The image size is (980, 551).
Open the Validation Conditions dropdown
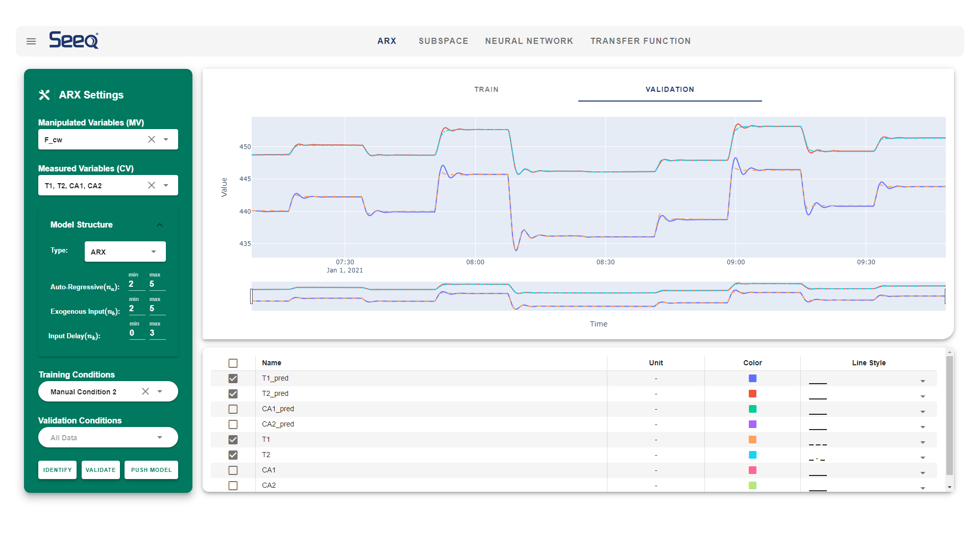tap(108, 437)
